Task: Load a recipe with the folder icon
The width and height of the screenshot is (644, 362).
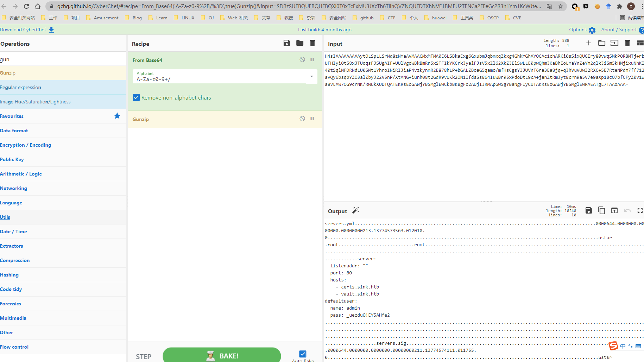Action: pos(299,43)
